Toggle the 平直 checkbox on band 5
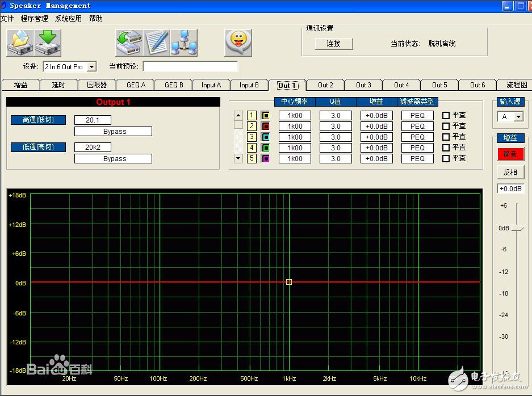Viewport: 532px width, 396px height. (x=446, y=159)
